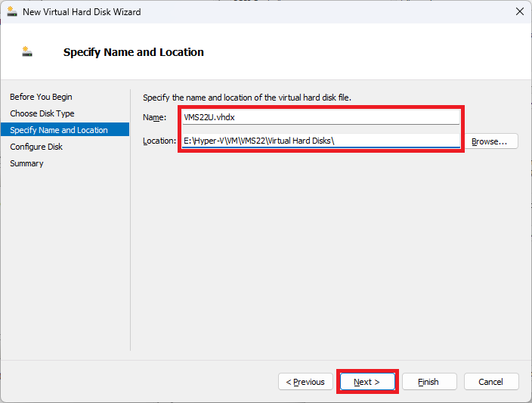This screenshot has width=532, height=403.
Task: Continue with the Next button
Action: (x=367, y=382)
